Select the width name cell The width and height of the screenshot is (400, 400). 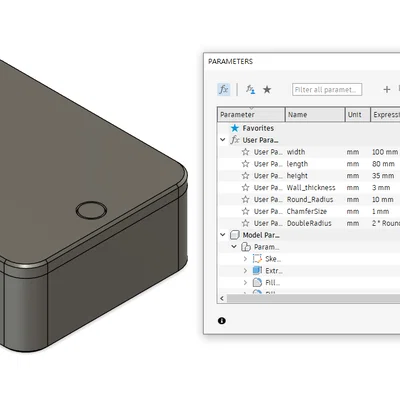coord(296,152)
